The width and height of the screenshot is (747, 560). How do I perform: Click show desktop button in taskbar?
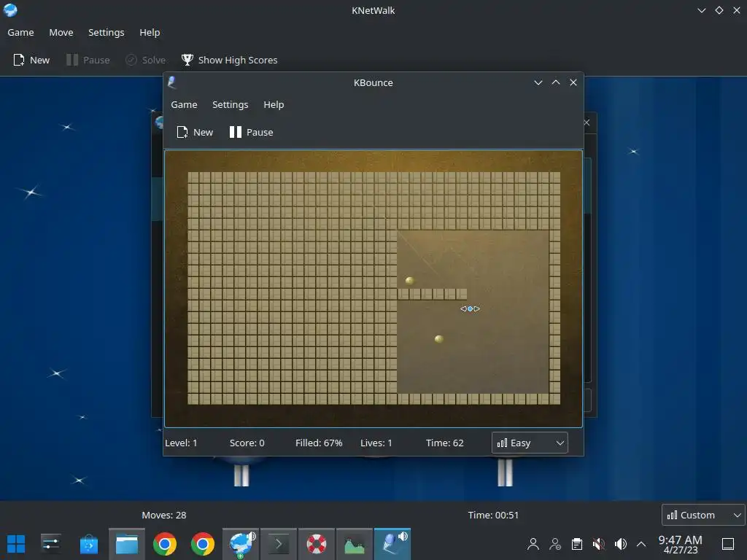tap(728, 544)
